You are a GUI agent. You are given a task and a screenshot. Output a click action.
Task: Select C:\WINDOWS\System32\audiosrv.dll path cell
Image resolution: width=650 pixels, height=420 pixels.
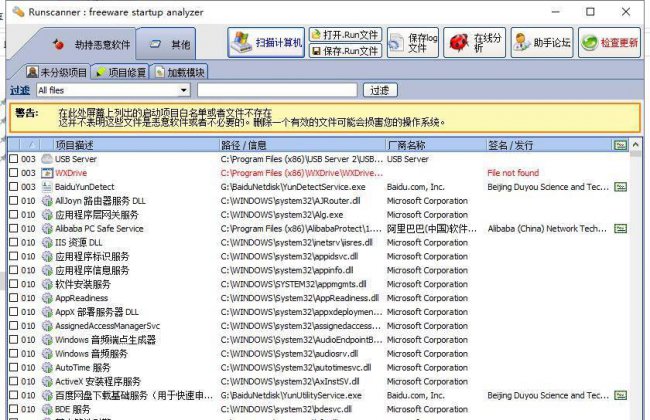289,353
